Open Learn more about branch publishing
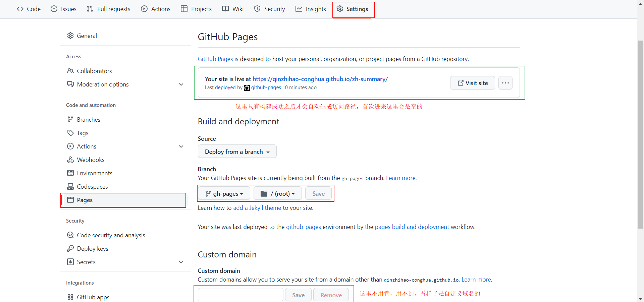 [x=401, y=178]
